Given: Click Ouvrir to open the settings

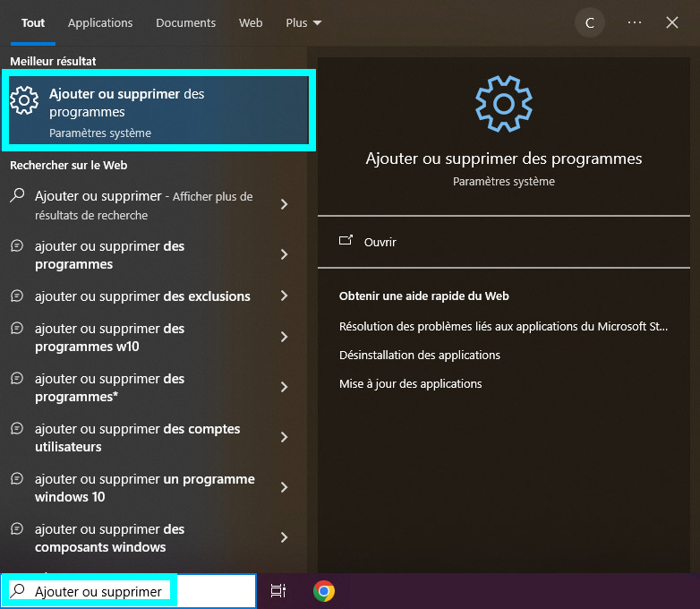Looking at the screenshot, I should [x=380, y=242].
